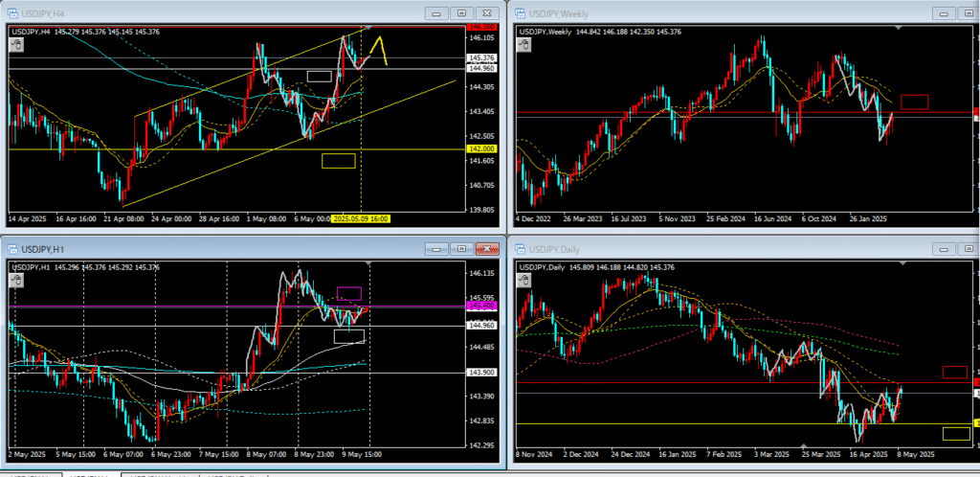Viewport: 980px width, 477px height.
Task: Click the USDJPY,Daily window title bar icon
Action: pyautogui.click(x=520, y=249)
